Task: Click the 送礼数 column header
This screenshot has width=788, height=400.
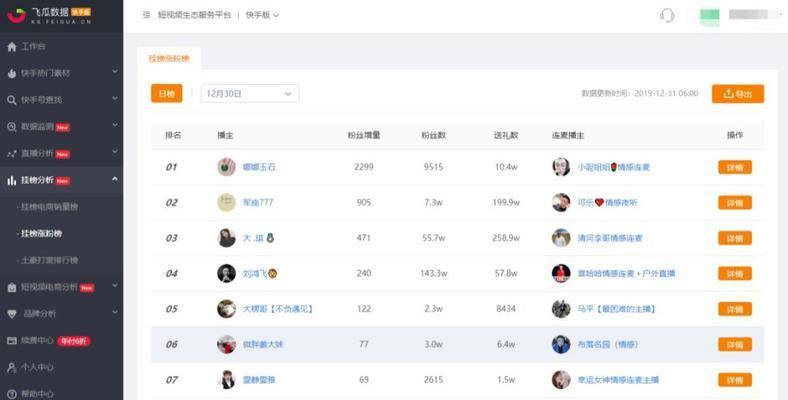Action: (x=506, y=135)
